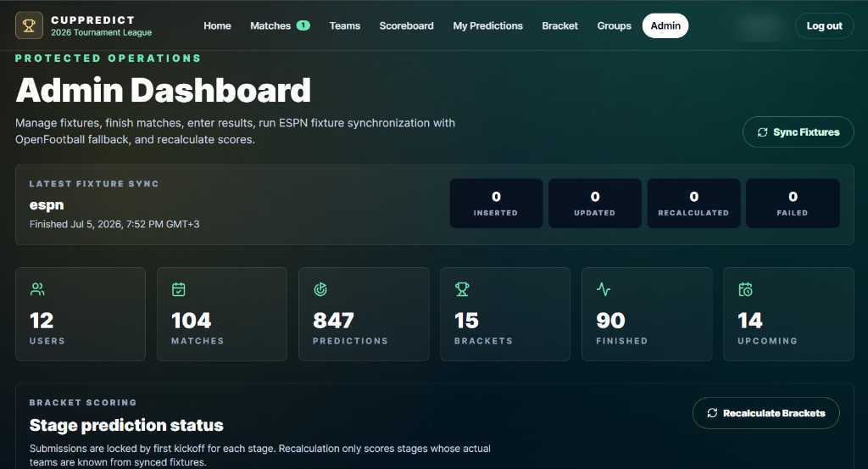The height and width of the screenshot is (469, 868).
Task: Click the calendar check icon above 104
Action: tap(178, 289)
